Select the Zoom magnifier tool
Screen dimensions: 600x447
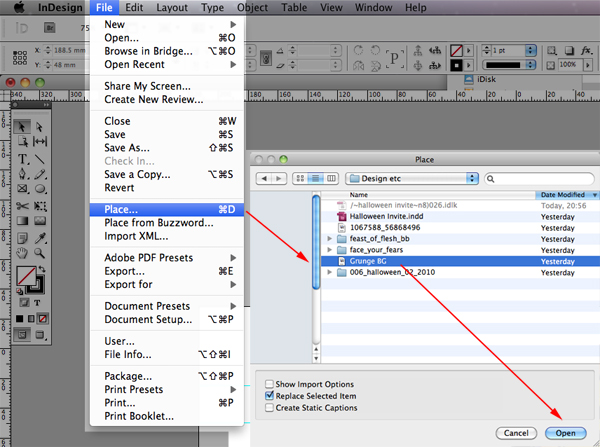(x=40, y=253)
